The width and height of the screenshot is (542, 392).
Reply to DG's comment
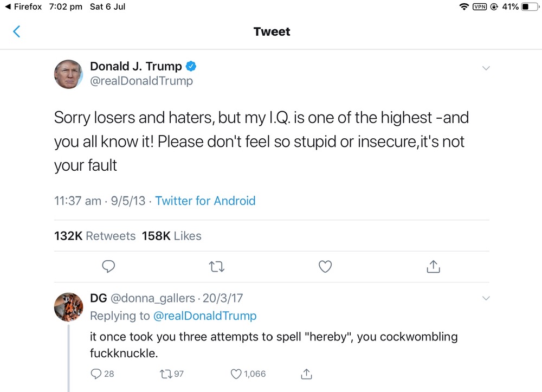coord(96,374)
